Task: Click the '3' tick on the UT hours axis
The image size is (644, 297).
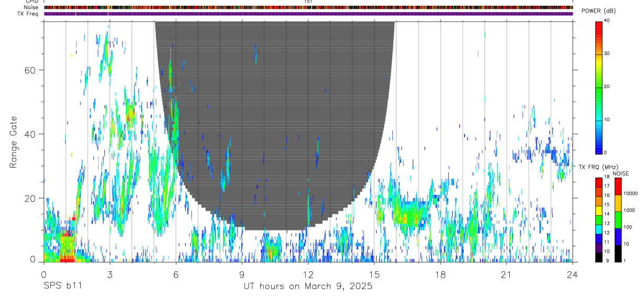Action: [x=110, y=274]
